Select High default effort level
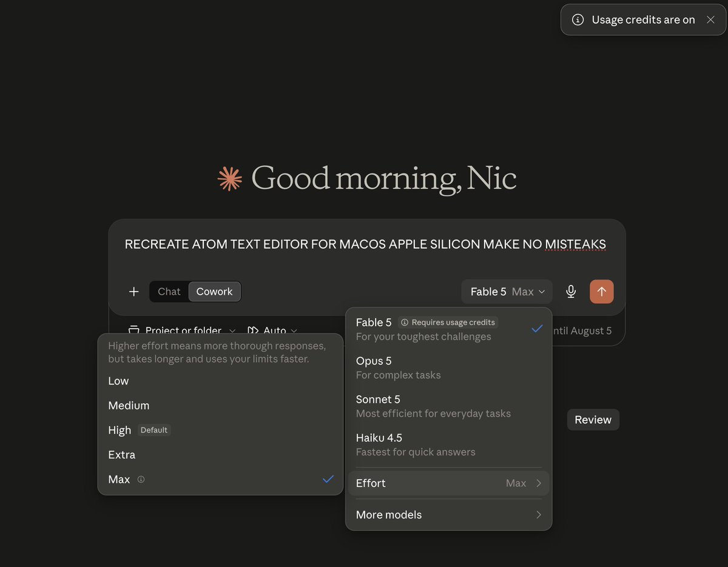 pos(220,430)
